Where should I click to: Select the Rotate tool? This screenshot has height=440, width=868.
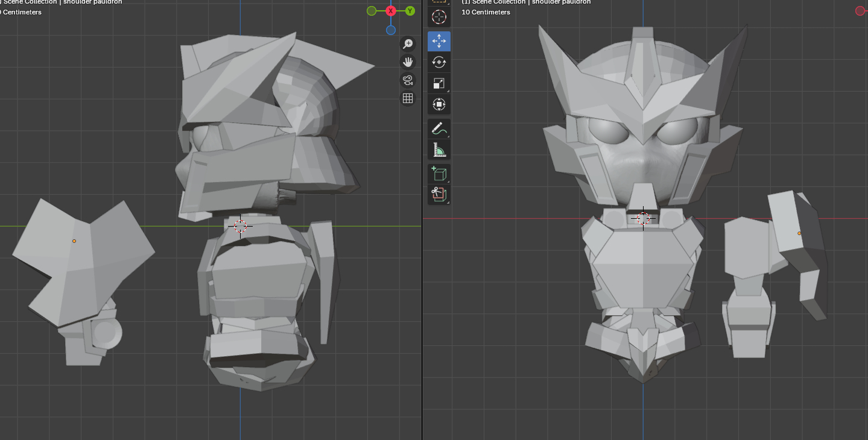click(439, 63)
